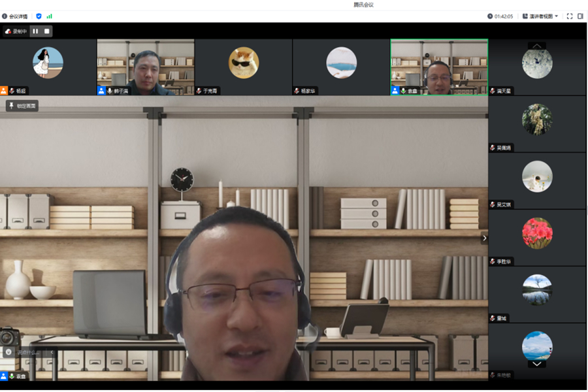This screenshot has height=392, width=588.
Task: Select the active speaker 袁鑫 thumbnail
Action: click(x=439, y=67)
